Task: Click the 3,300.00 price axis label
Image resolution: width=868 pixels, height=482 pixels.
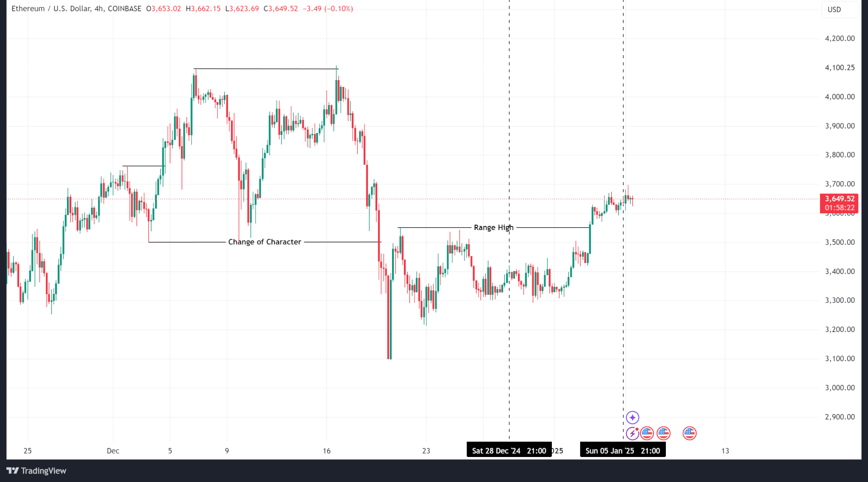Action: coord(840,300)
